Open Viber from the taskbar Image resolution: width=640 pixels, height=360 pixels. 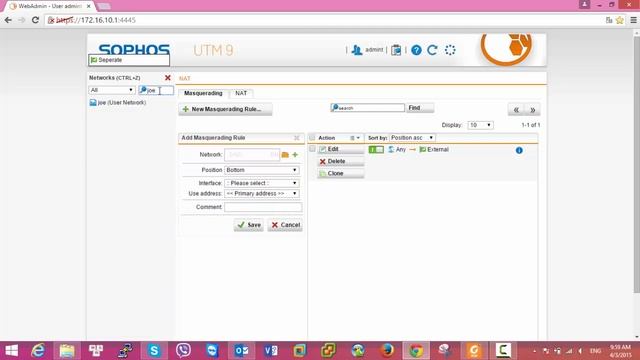[183, 350]
